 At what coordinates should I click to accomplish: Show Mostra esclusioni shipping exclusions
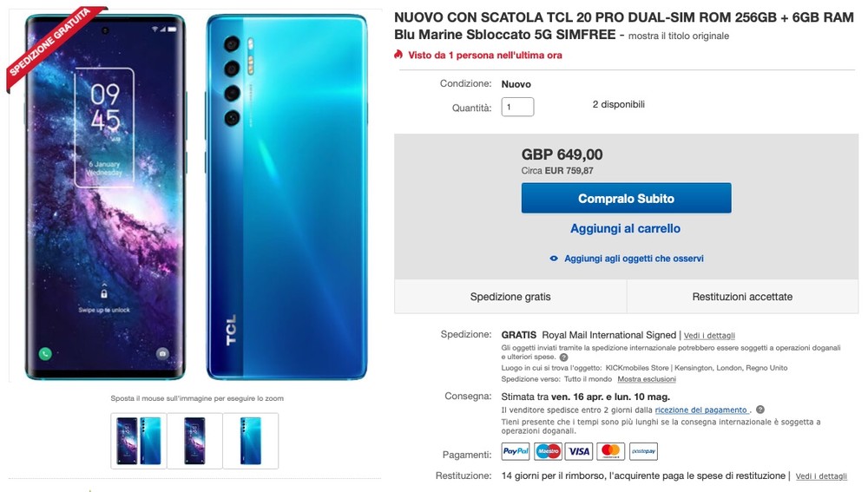click(x=647, y=379)
